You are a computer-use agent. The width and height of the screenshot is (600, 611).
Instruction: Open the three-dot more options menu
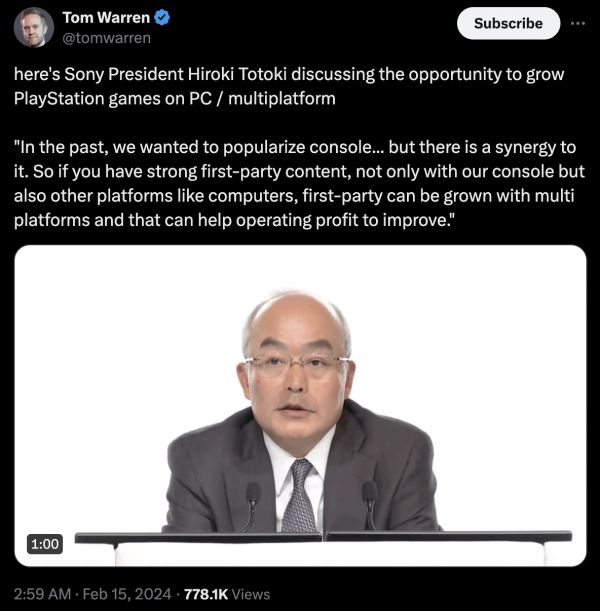pos(577,23)
